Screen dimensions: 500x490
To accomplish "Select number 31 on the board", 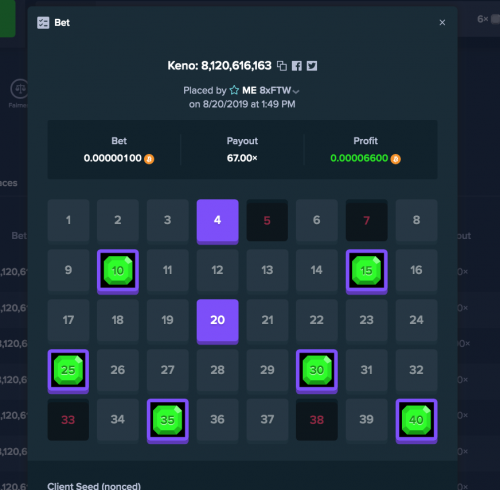I will tap(367, 370).
